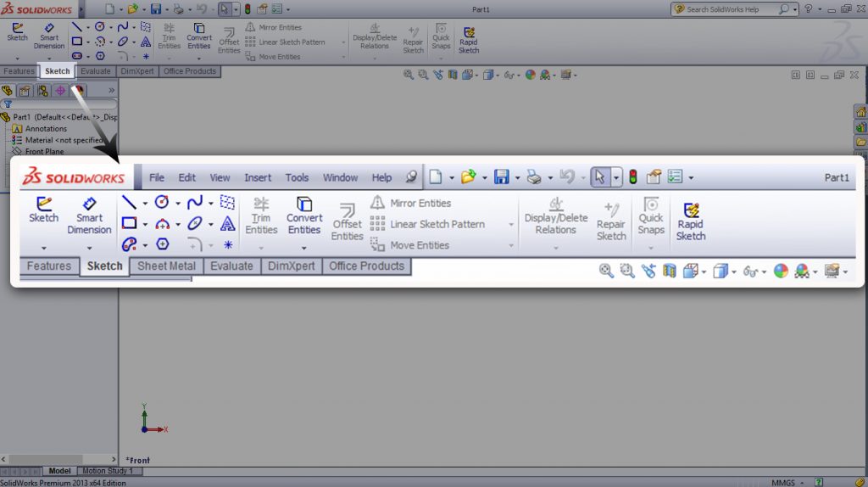Image resolution: width=868 pixels, height=487 pixels.
Task: Open the PropertyManager tab in the left panel
Action: pyautogui.click(x=25, y=90)
